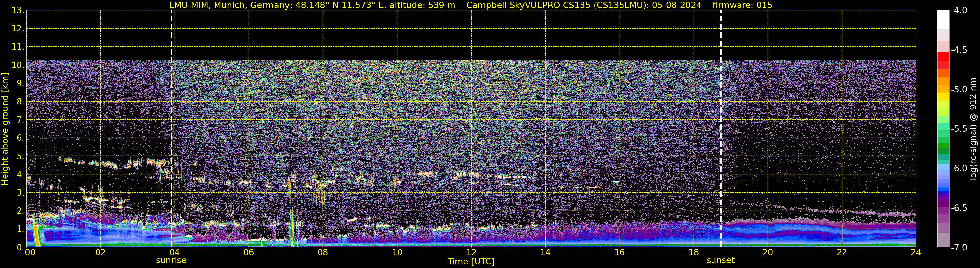980x268 pixels.
Task: Click the -5.5 colorbar tick label
Action: [x=959, y=129]
